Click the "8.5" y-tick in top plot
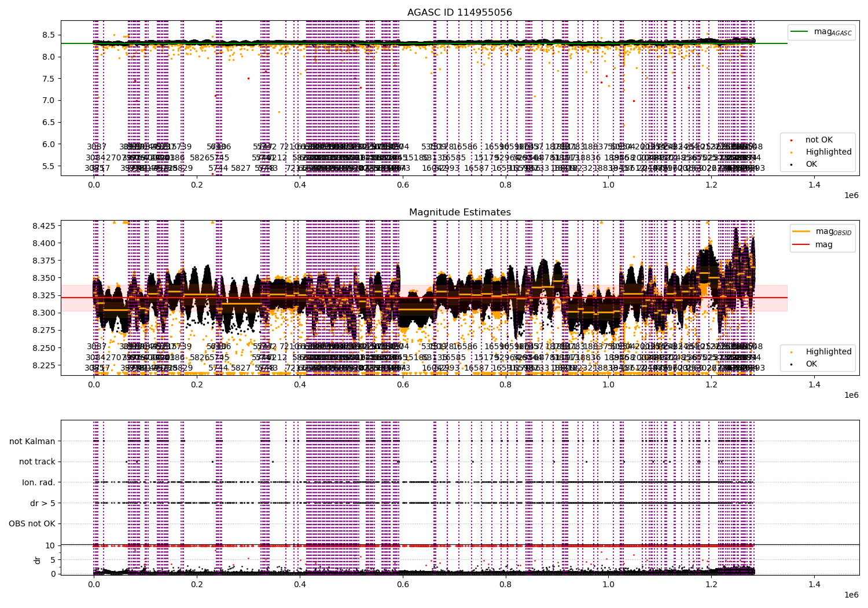Viewport: 868px width, 608px height. 49,35
